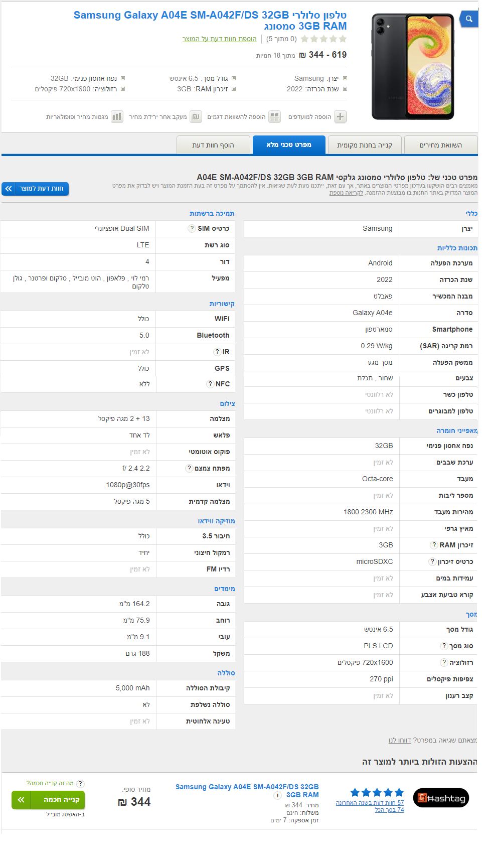Image resolution: width=492 pixels, height=868 pixels.
Task: Click the plus icon for הוספה למועדפים
Action: tap(340, 117)
